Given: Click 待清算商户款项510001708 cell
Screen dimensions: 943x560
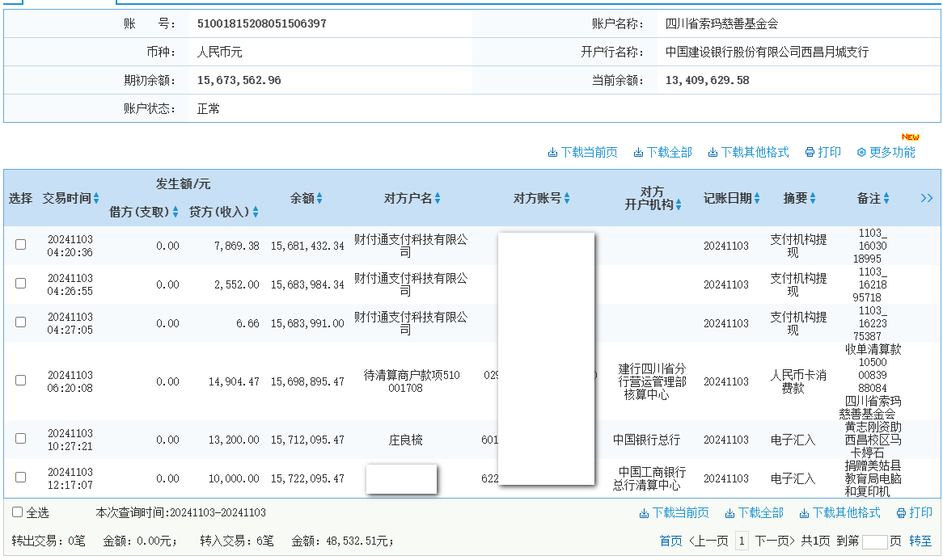Looking at the screenshot, I should pos(411,381).
